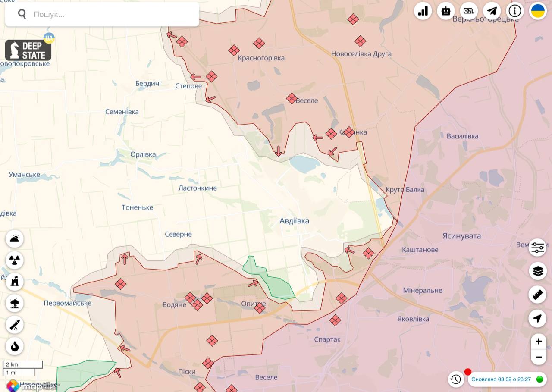
Task: Click the locate me arrow button
Action: coord(538,319)
